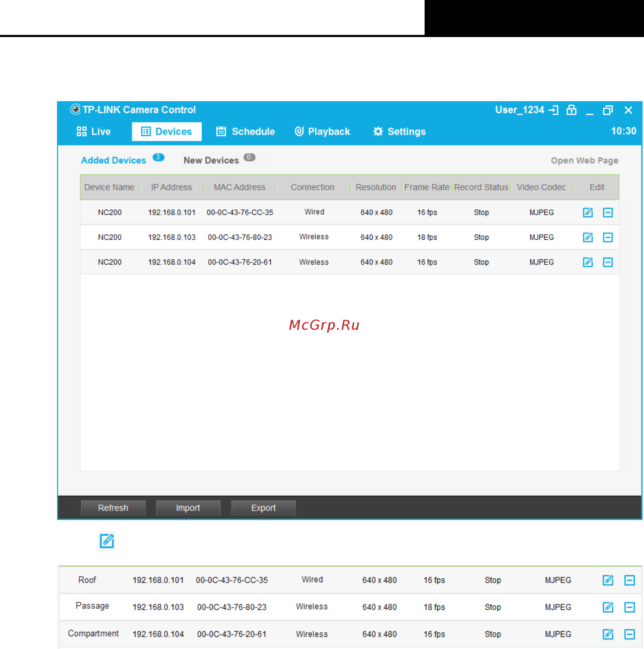
Task: Click the Compartment device name
Action: (93, 633)
